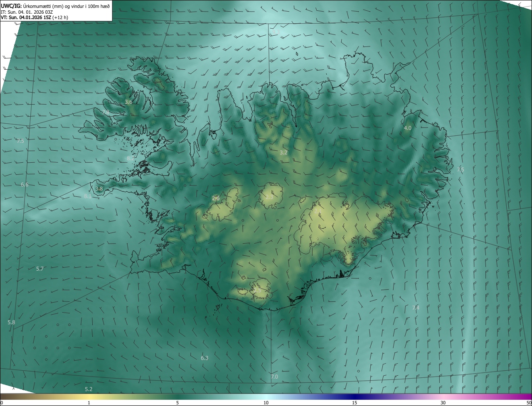Click the 4.0 value in northeast Iceland
The image size is (532, 406).
coord(408,128)
